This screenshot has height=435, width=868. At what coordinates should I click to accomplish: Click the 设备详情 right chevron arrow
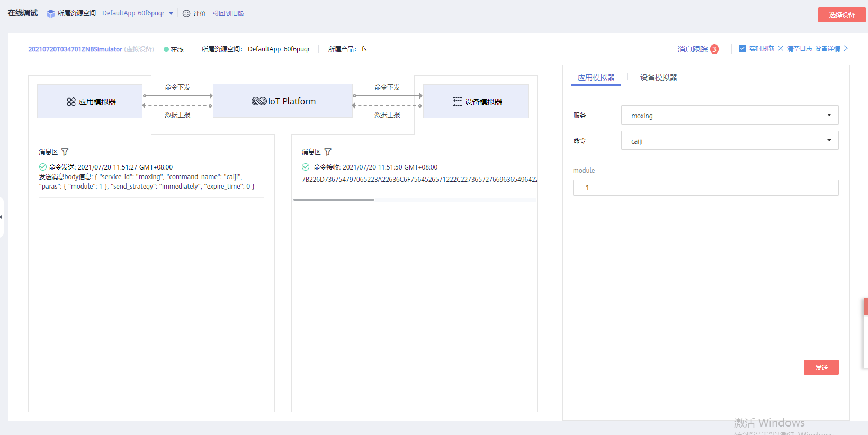846,48
